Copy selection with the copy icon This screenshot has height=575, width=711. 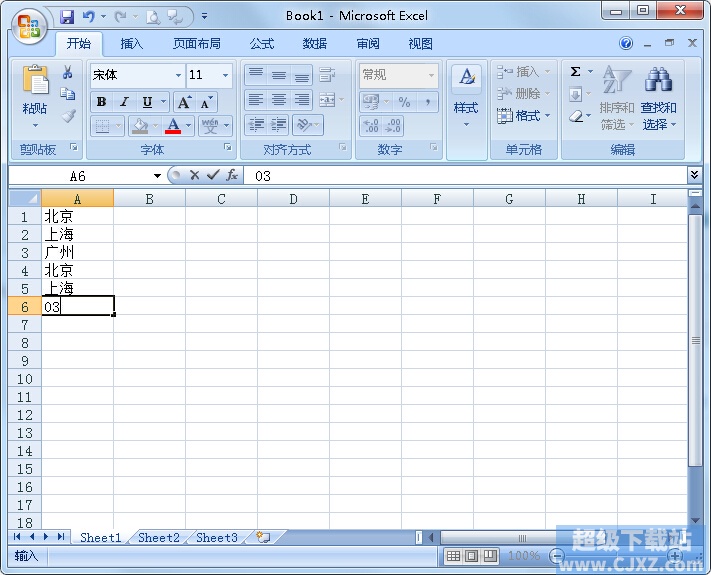(x=68, y=93)
